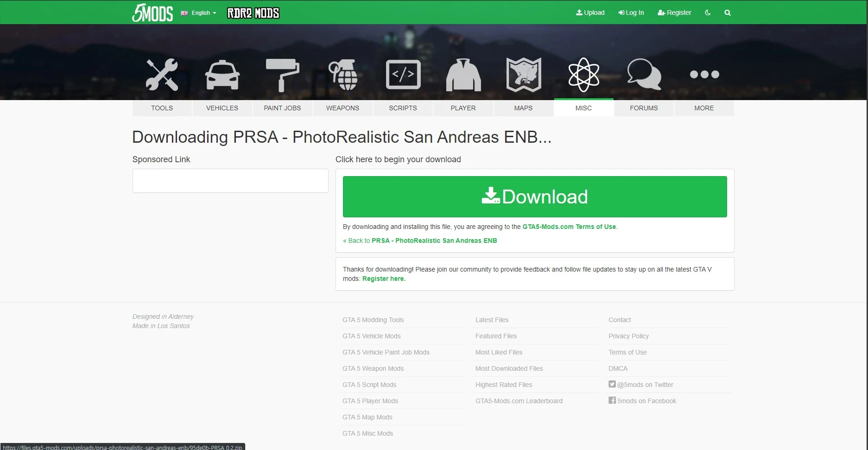Open the Vehicles category car icon
868x450 pixels.
tap(222, 75)
